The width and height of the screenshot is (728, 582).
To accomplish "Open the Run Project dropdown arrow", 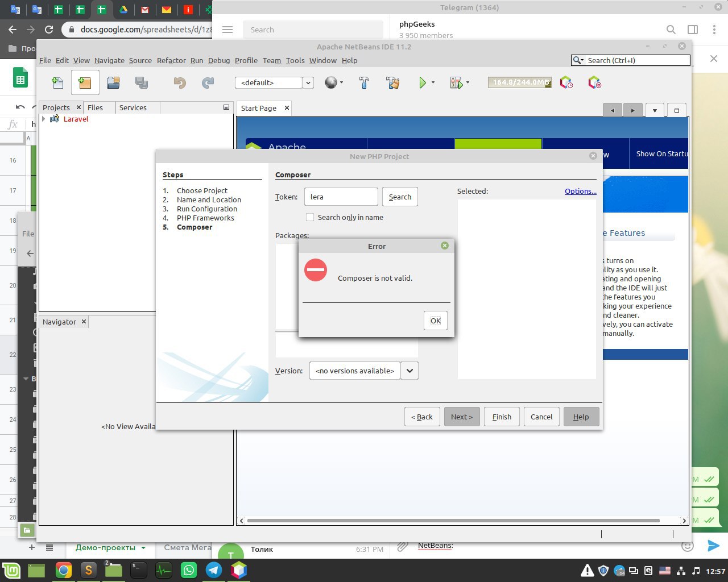I will point(433,83).
